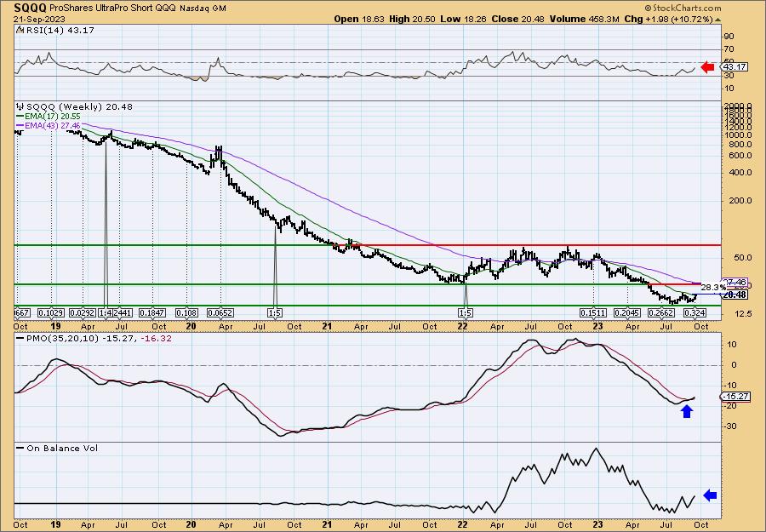Click the Low 18.26 value

click(x=464, y=19)
